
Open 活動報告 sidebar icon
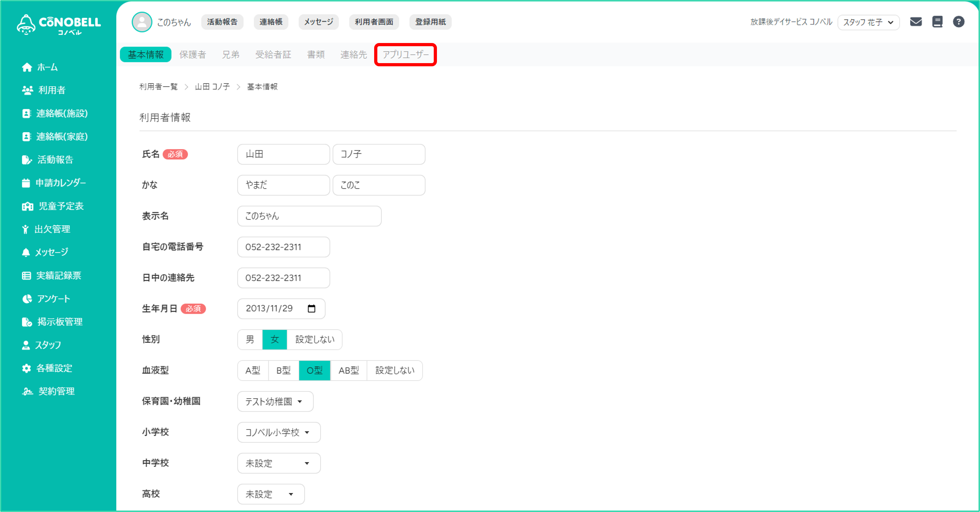[27, 160]
